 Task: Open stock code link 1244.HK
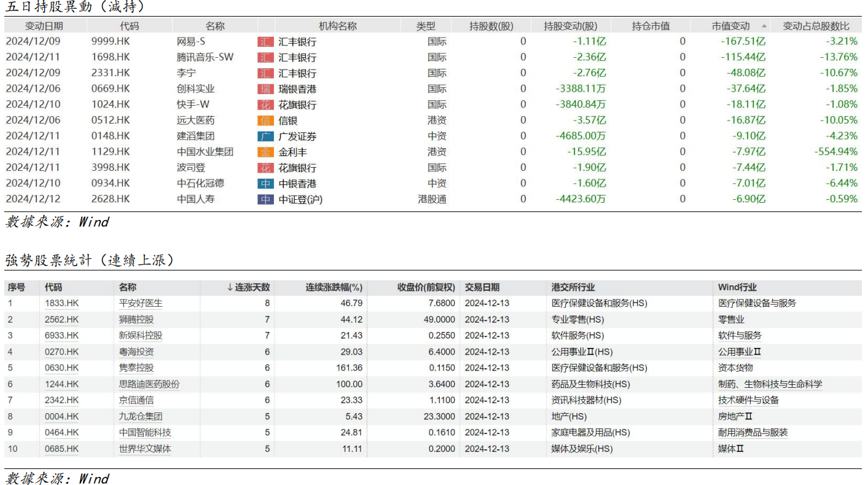click(62, 384)
